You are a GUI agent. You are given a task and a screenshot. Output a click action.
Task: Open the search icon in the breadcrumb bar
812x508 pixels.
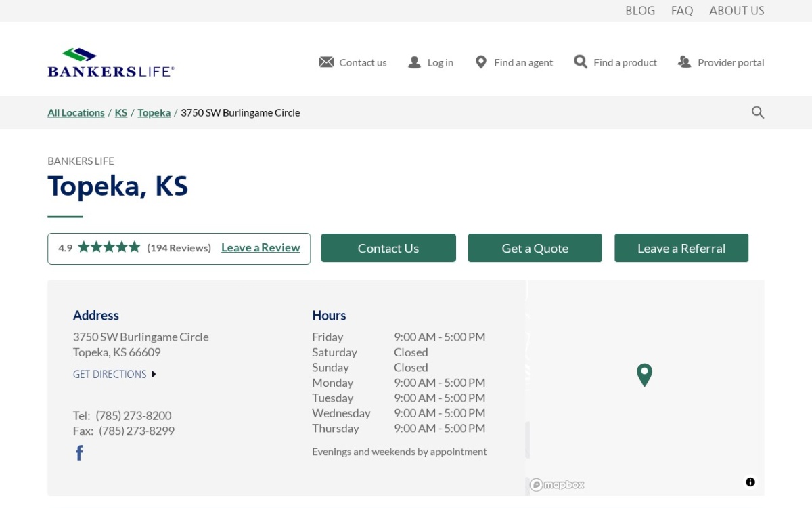(x=758, y=112)
